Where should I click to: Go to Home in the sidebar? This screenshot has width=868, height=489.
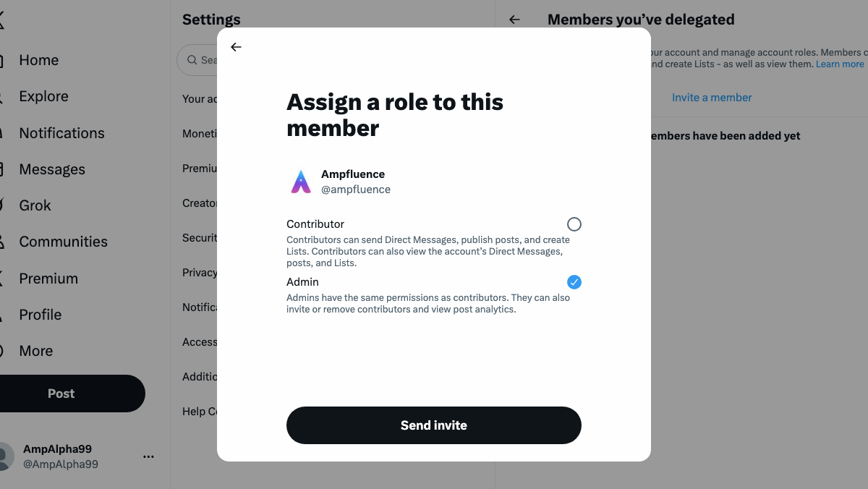coord(38,60)
